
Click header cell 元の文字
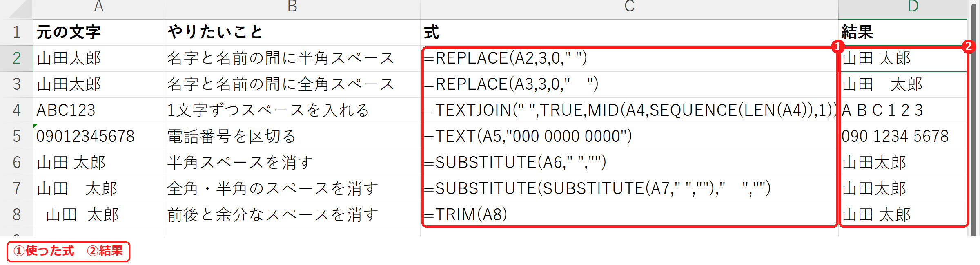click(x=98, y=32)
